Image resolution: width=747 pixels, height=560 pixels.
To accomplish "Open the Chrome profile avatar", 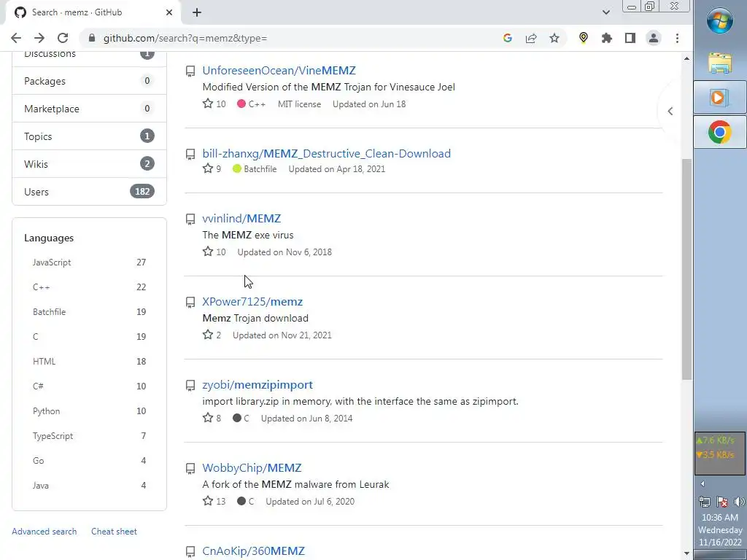I will pos(653,38).
